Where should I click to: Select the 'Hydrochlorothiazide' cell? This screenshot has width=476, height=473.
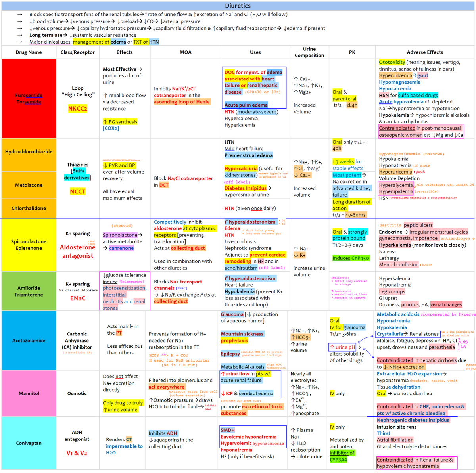pyautogui.click(x=29, y=151)
